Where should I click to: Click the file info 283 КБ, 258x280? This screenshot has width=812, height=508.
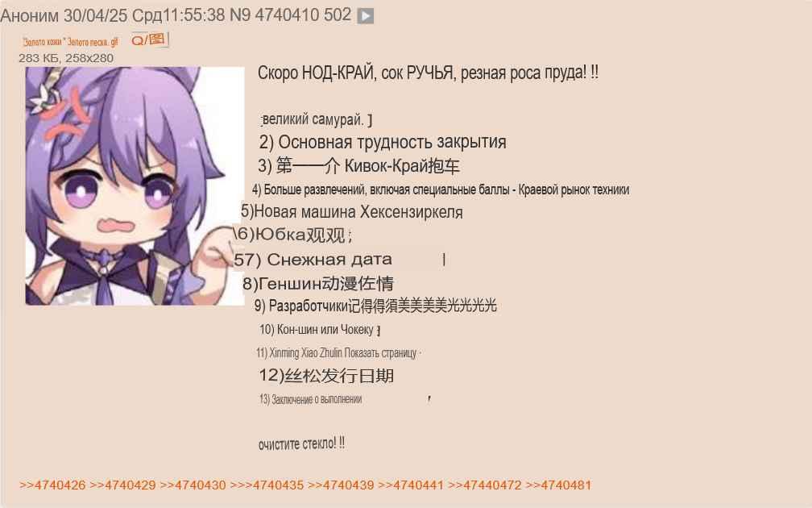point(66,58)
